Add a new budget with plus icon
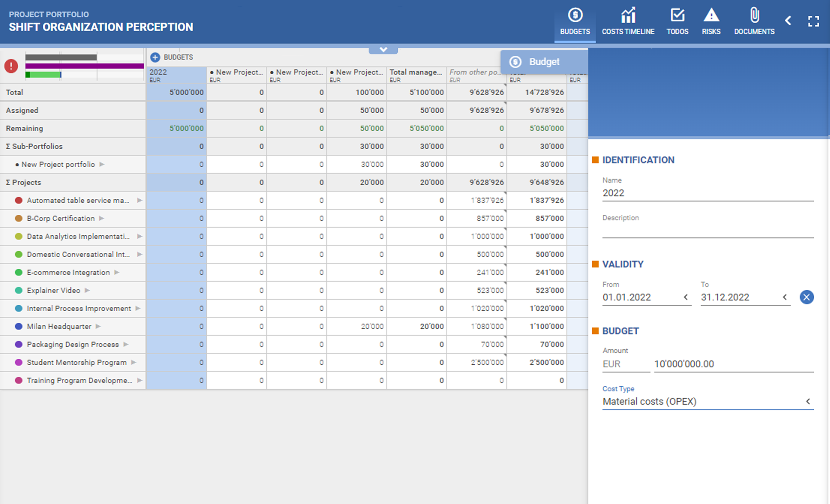Image resolution: width=830 pixels, height=504 pixels. (x=155, y=57)
